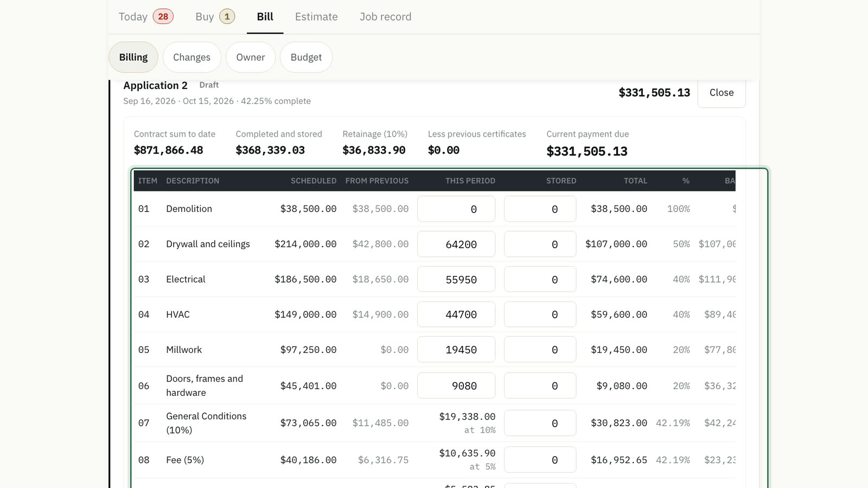Edit Doors, frames and hardware this period field
Image resolution: width=868 pixels, height=488 pixels.
[456, 386]
